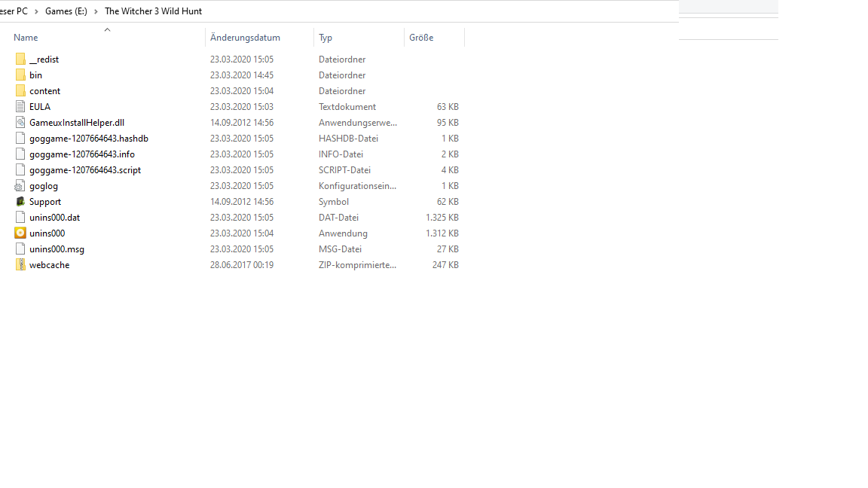Select the goggame-1207664643.hashdb file name
Image resolution: width=868 pixels, height=488 pixels.
coord(89,139)
